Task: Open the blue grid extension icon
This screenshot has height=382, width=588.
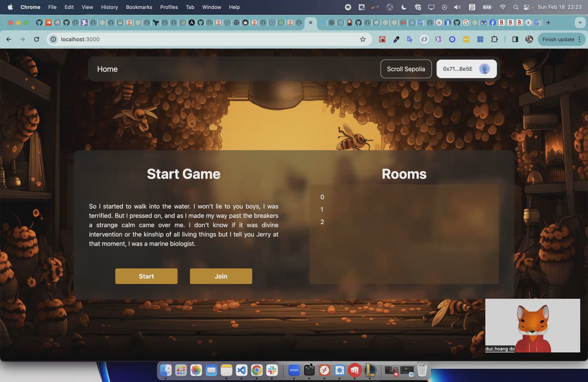Action: click(480, 39)
